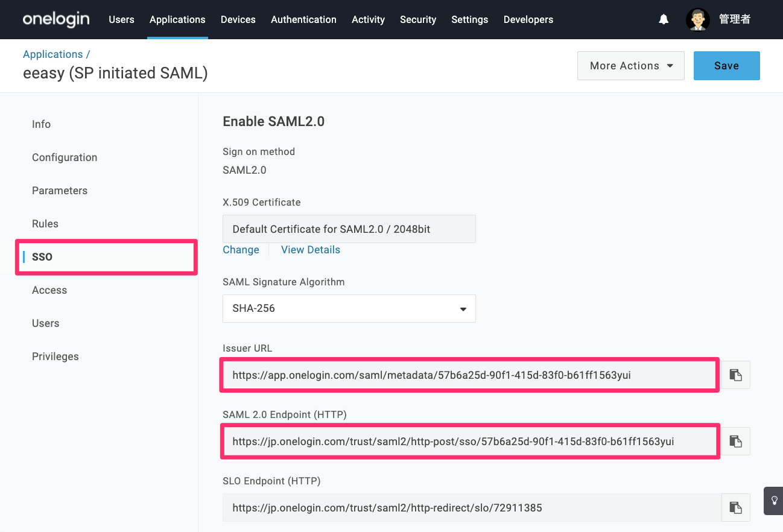Go to the OneLogin logo home
The width and height of the screenshot is (783, 532).
pyautogui.click(x=56, y=19)
